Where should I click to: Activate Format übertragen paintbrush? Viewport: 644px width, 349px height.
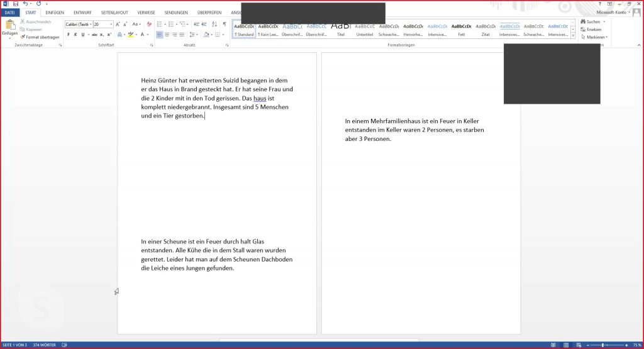[x=40, y=37]
